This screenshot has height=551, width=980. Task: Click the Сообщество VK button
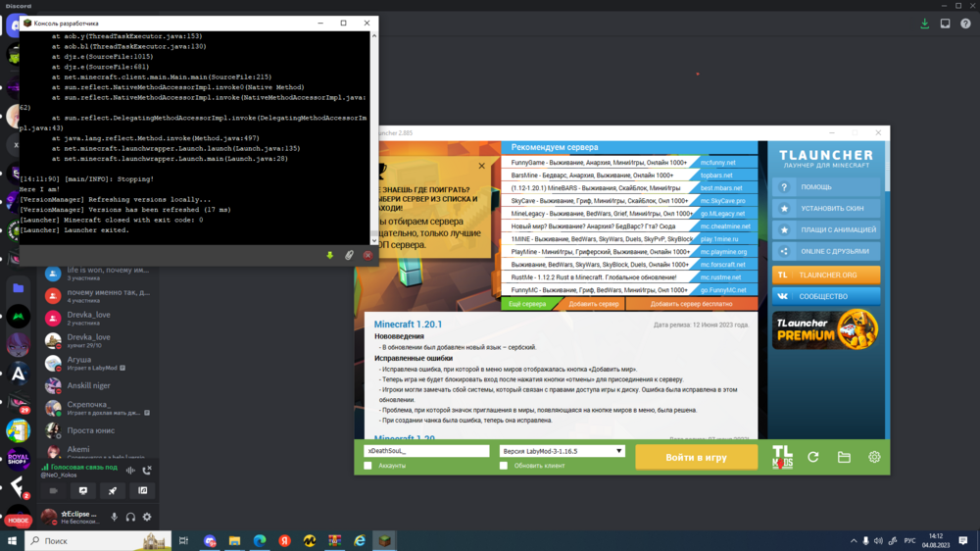pyautogui.click(x=826, y=296)
